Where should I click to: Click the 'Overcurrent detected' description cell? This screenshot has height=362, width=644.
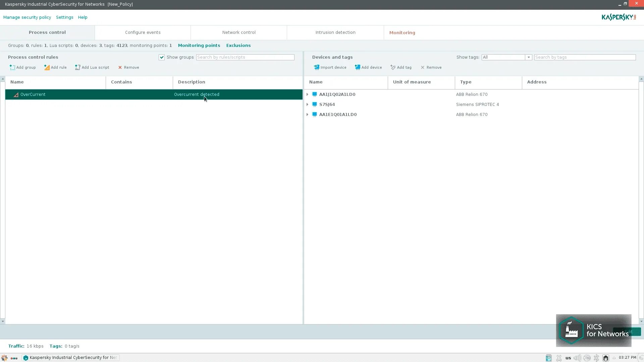pos(197,95)
